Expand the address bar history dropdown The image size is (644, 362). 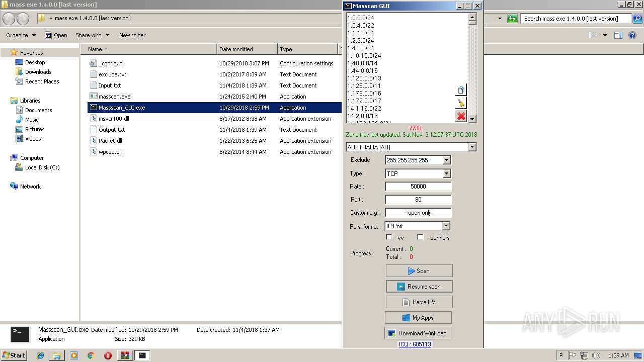pos(500,19)
